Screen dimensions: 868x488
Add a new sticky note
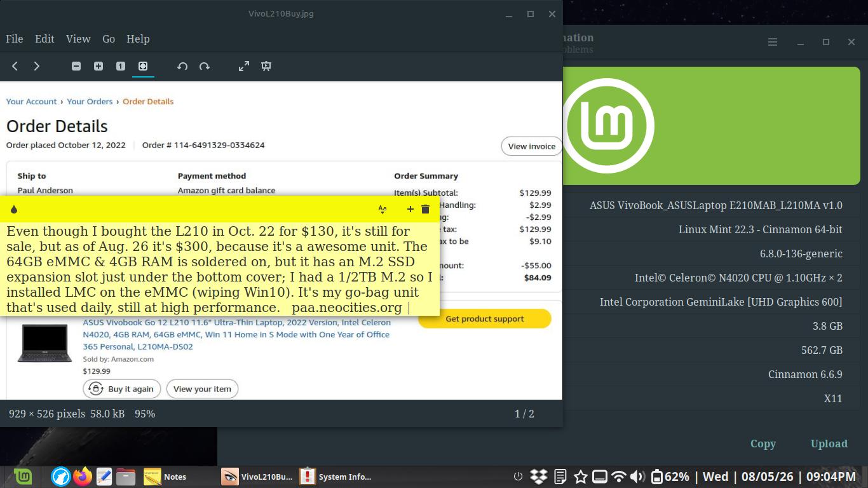coord(410,209)
